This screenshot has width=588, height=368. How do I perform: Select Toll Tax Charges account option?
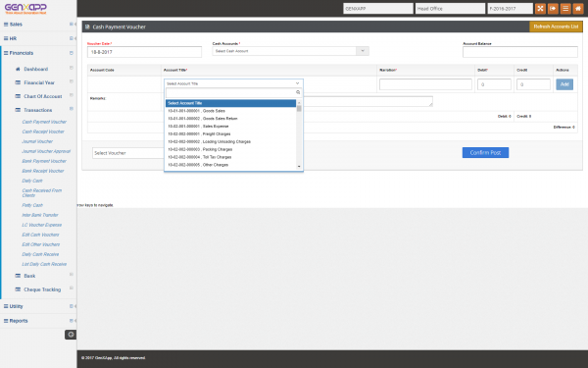231,157
